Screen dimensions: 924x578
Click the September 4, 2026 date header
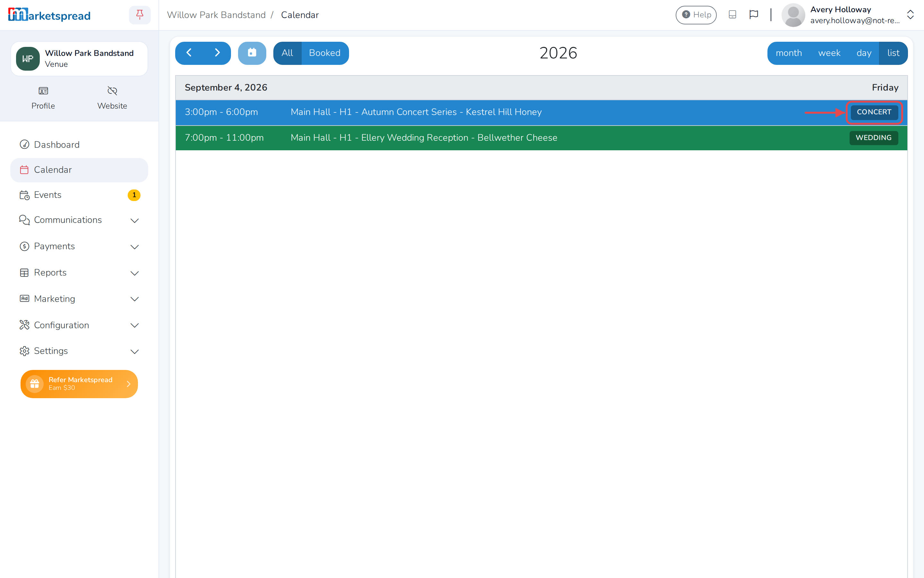pyautogui.click(x=226, y=88)
